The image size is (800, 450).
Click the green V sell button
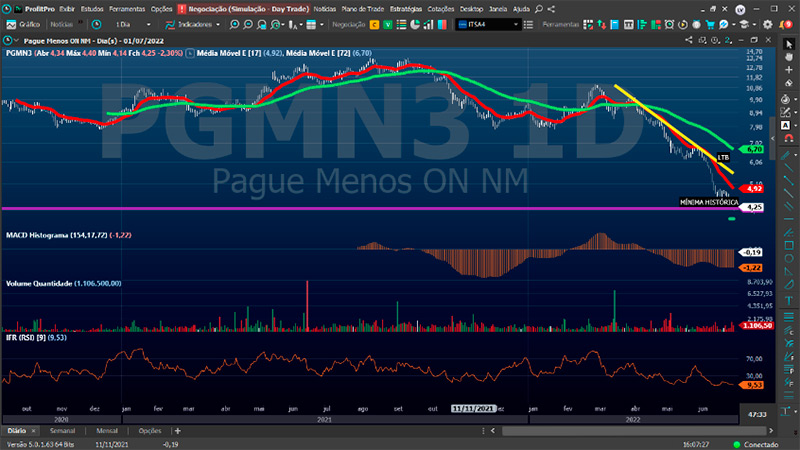coord(388,24)
